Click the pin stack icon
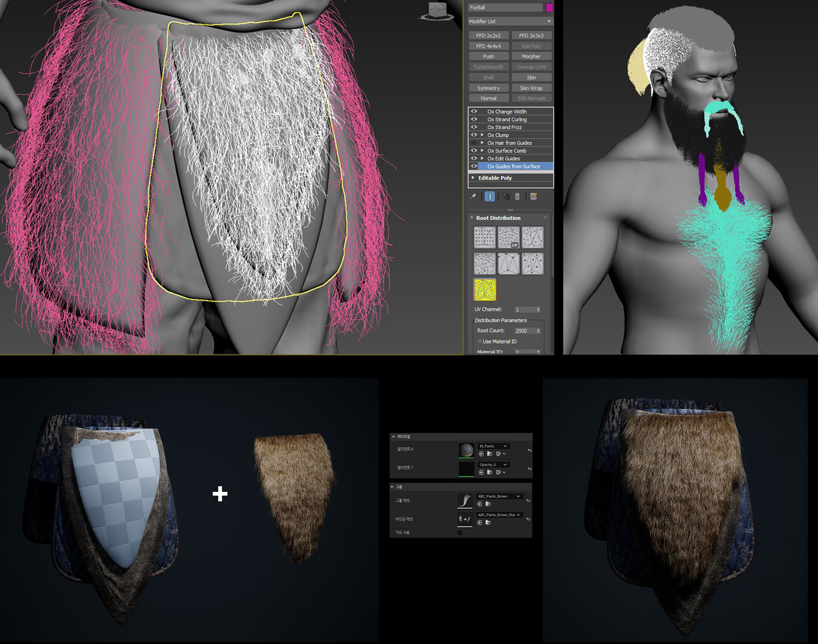The width and height of the screenshot is (818, 644). pos(473,196)
